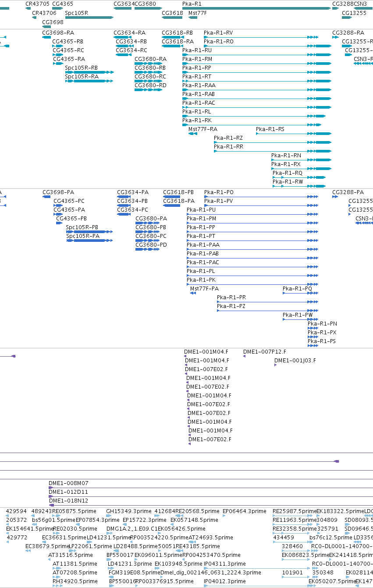Select the DME1-007P12.F feature label
The width and height of the screenshot is (373, 588).
(265, 351)
